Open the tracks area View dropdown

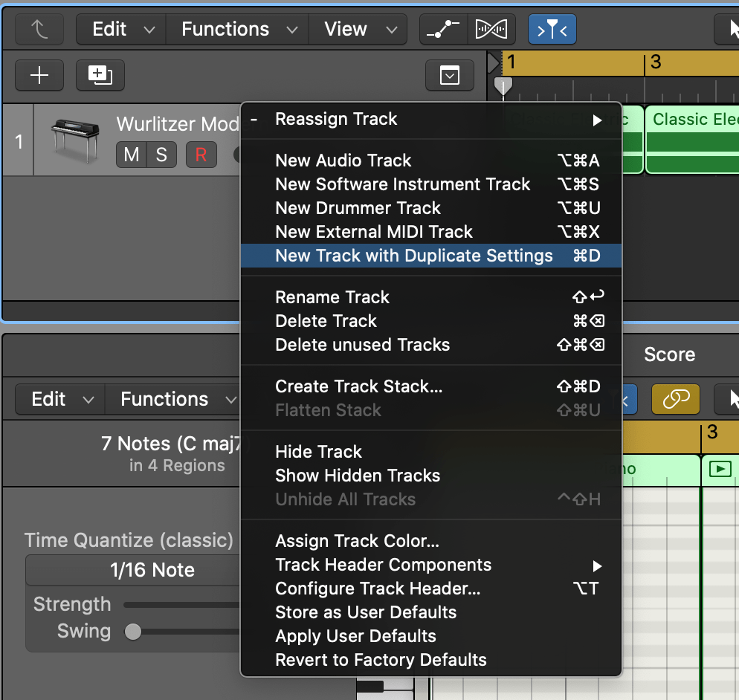(360, 30)
